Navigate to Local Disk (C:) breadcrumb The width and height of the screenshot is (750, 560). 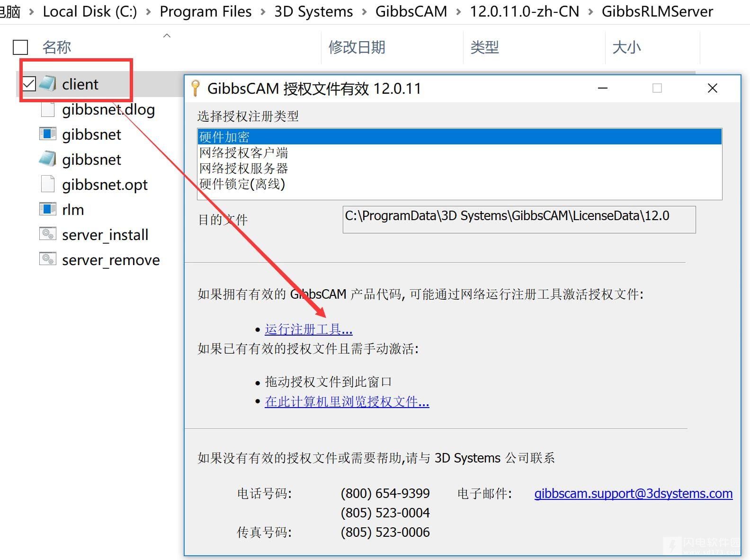[90, 11]
